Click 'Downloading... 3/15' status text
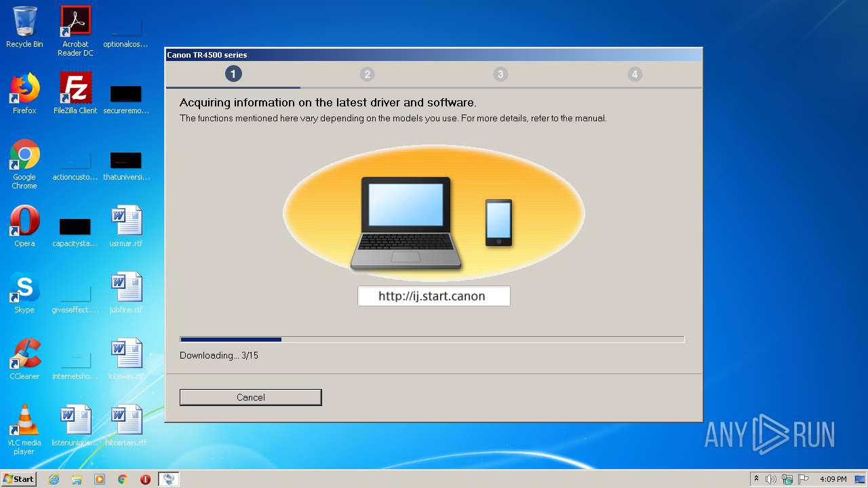 click(x=219, y=355)
